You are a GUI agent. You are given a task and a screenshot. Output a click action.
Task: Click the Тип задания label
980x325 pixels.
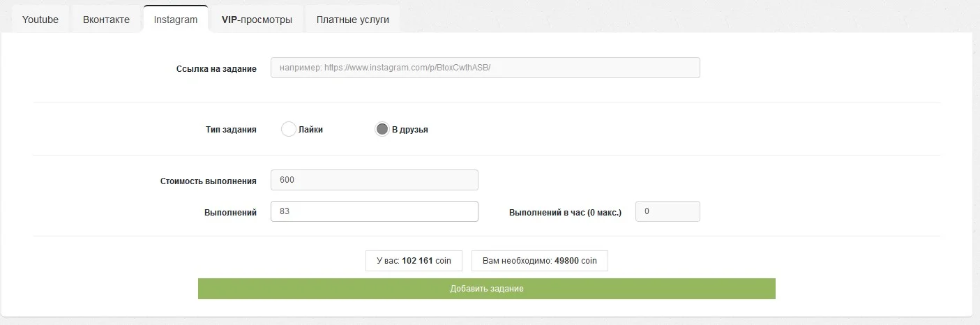(x=231, y=130)
